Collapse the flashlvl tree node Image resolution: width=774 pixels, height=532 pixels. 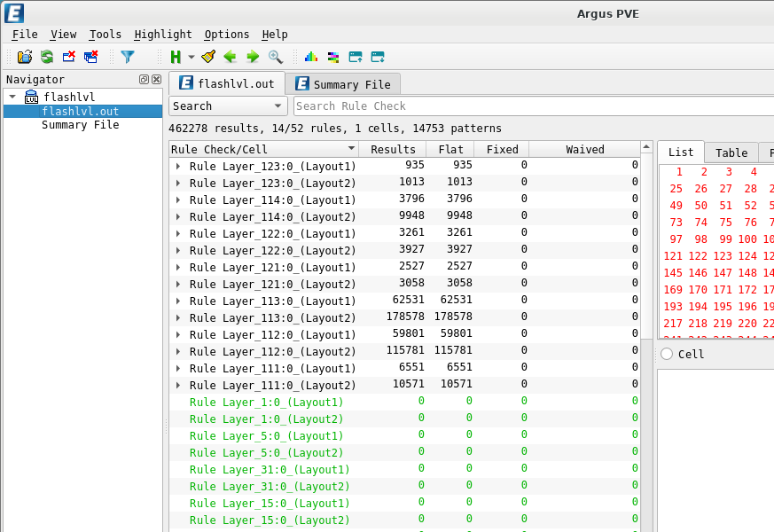[x=12, y=97]
